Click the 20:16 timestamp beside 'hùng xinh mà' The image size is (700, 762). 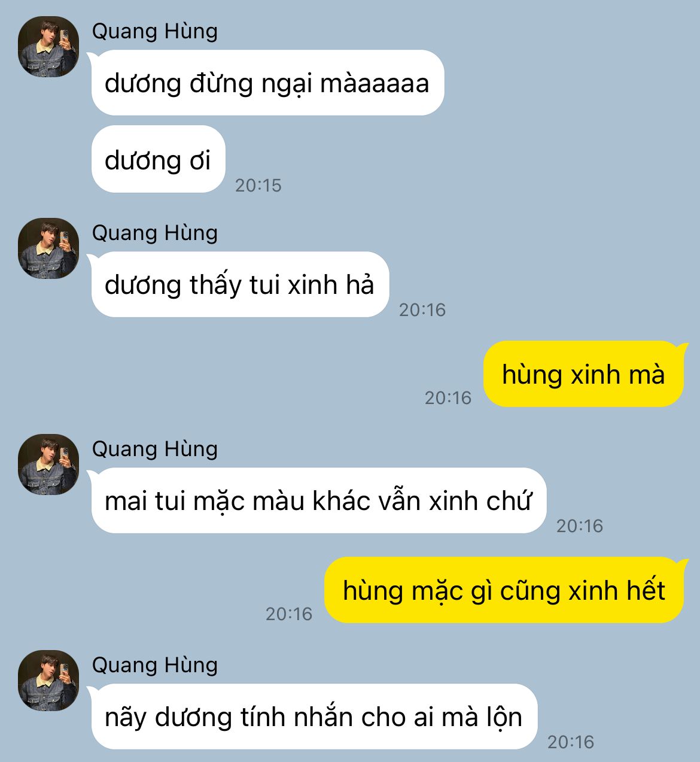click(x=448, y=398)
